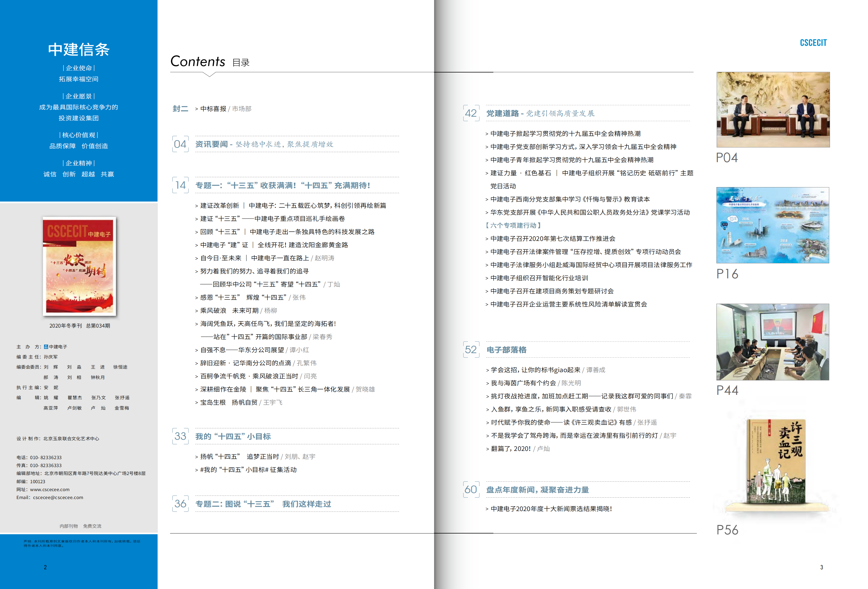Click entry 中建电子组织召开智能化行业培训
Image resolution: width=868 pixels, height=589 pixels.
537,278
